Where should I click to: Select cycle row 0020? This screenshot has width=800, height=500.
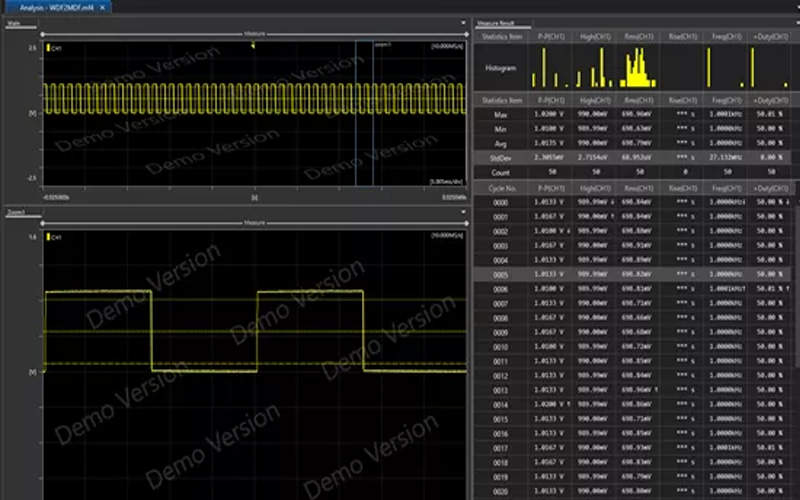633,491
